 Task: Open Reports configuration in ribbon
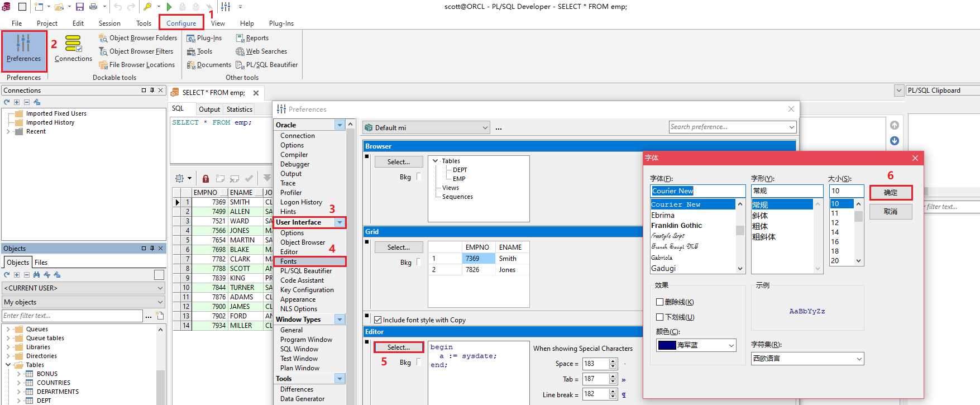252,38
